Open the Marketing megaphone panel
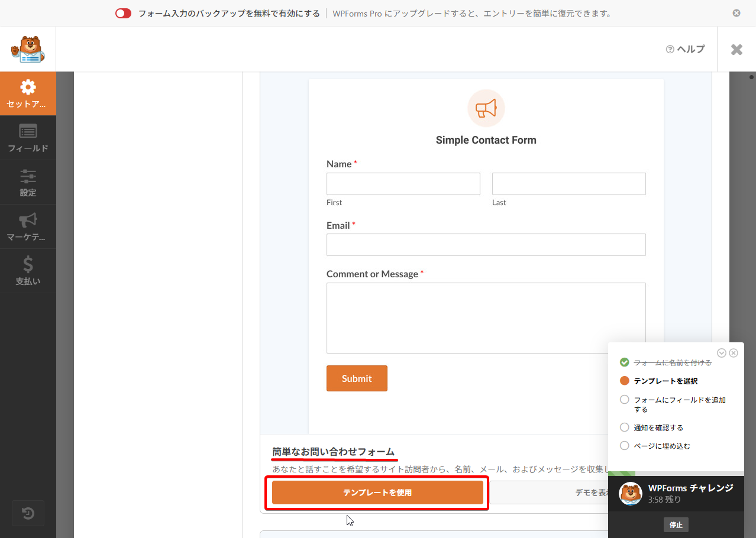 pos(28,226)
